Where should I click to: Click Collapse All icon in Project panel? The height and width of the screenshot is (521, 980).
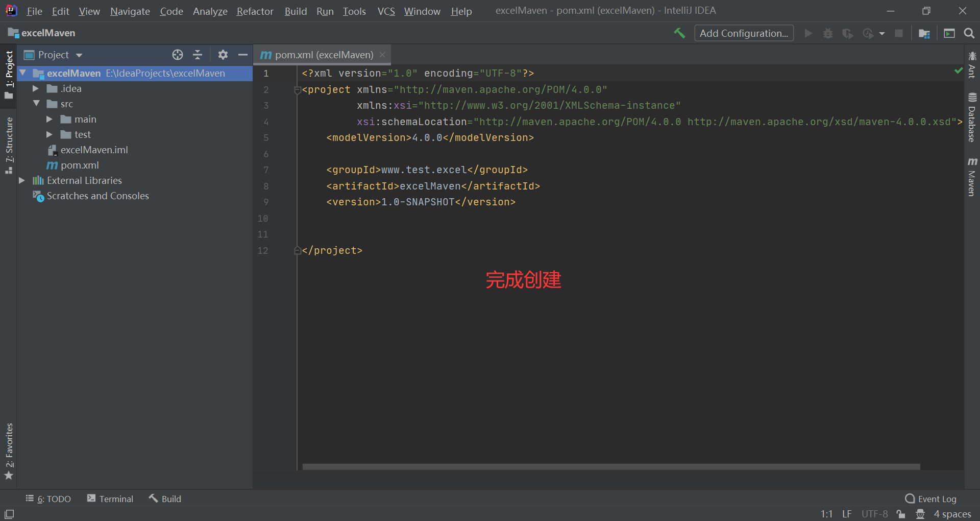pyautogui.click(x=198, y=55)
